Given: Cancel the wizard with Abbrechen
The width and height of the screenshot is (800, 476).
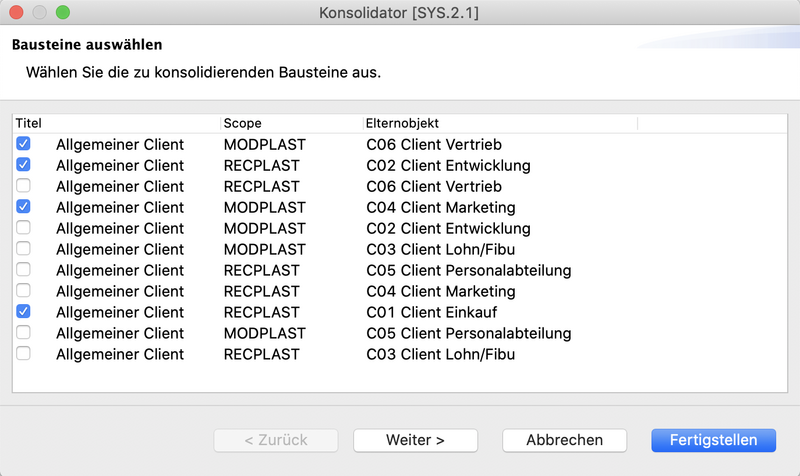Looking at the screenshot, I should click(564, 440).
